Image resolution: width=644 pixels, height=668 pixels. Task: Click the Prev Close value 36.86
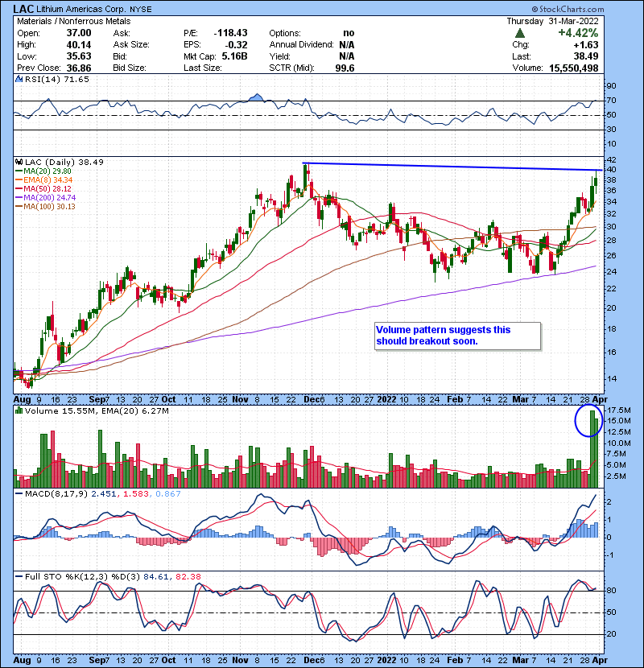click(79, 68)
